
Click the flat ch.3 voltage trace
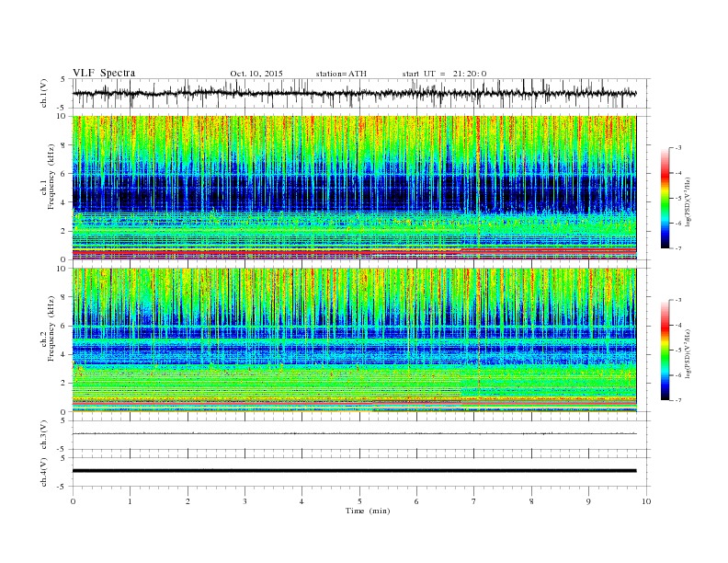click(x=354, y=434)
